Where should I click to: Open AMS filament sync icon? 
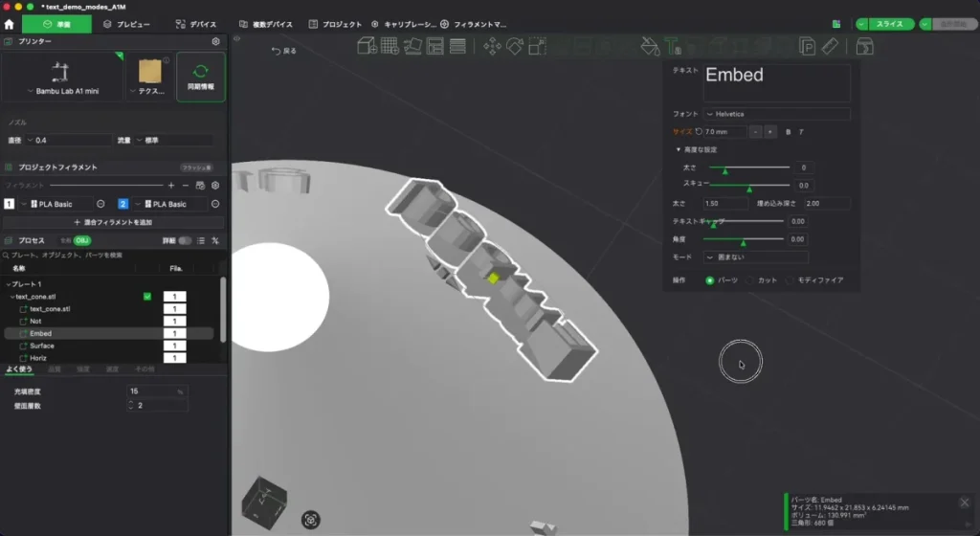point(201,186)
